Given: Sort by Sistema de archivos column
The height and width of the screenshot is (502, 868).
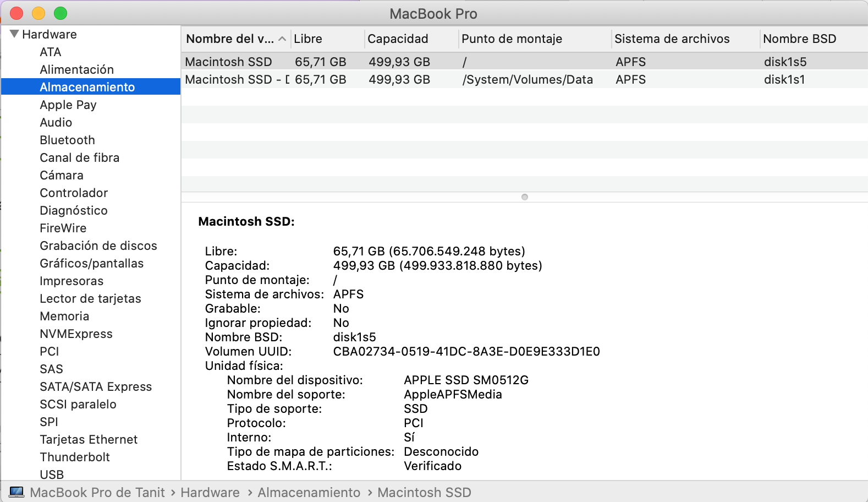Looking at the screenshot, I should (x=685, y=39).
